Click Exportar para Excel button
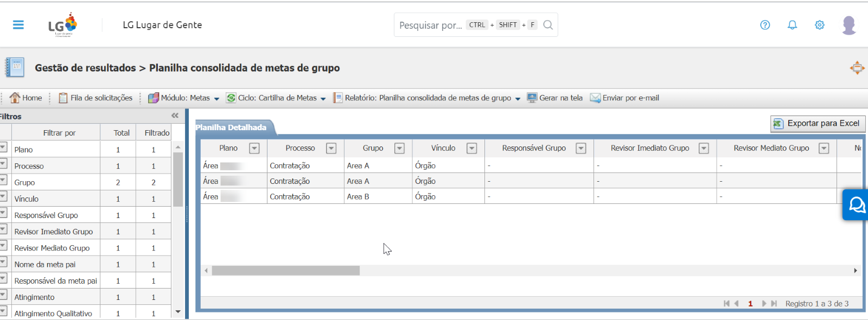This screenshot has width=868, height=320. pyautogui.click(x=818, y=124)
